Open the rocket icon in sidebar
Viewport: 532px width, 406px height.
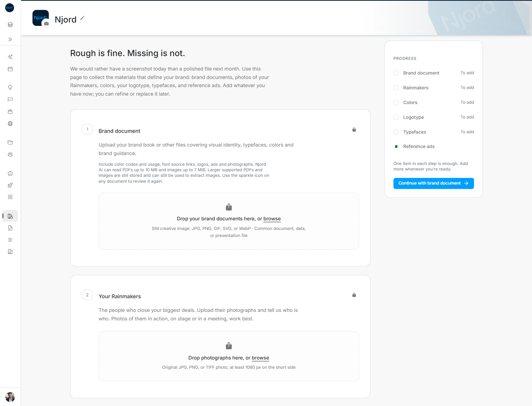click(x=10, y=185)
